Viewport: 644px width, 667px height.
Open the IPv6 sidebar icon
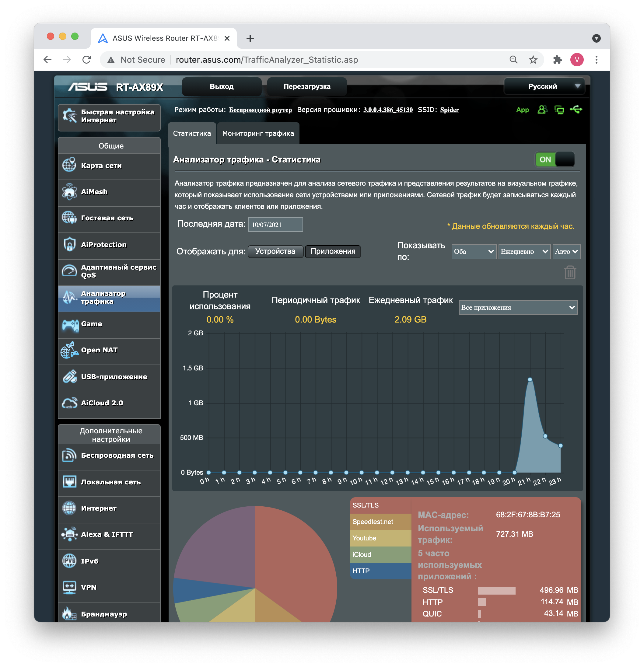point(69,561)
